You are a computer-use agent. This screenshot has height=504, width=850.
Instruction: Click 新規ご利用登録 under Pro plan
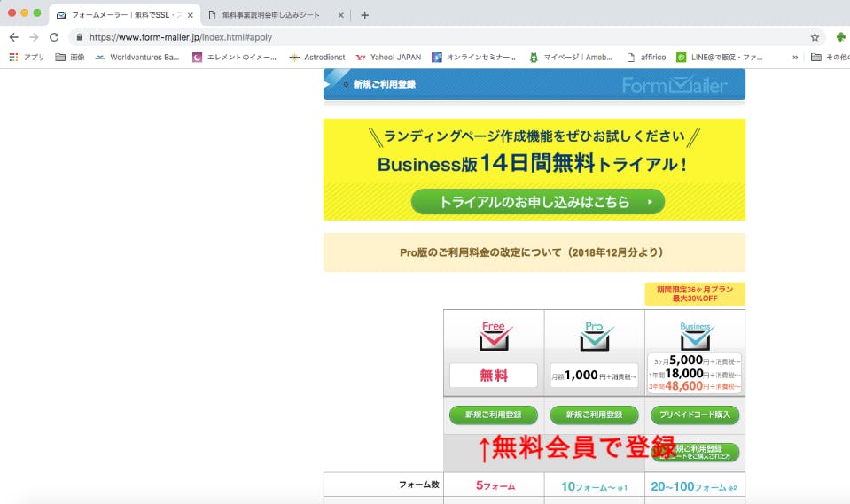coord(594,415)
